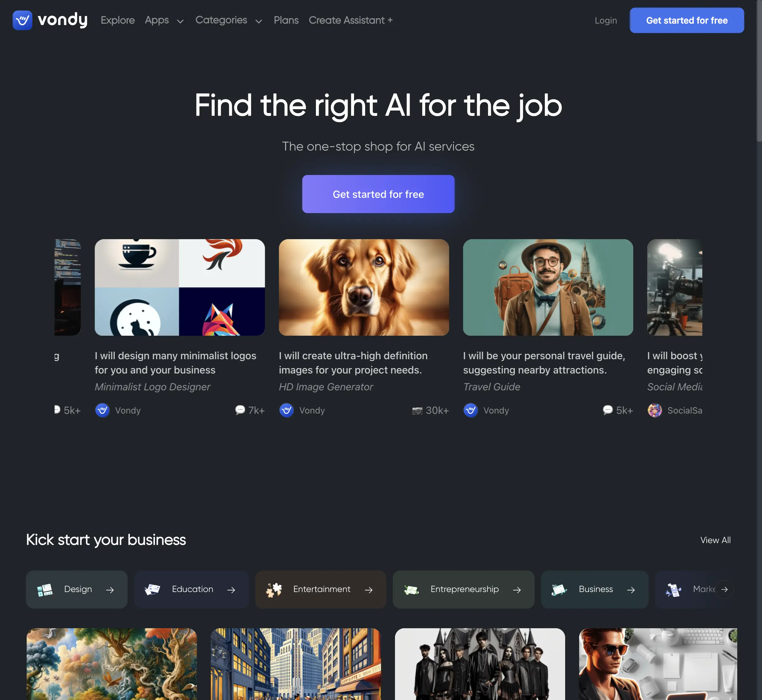
Task: Click the Login link
Action: tap(605, 20)
